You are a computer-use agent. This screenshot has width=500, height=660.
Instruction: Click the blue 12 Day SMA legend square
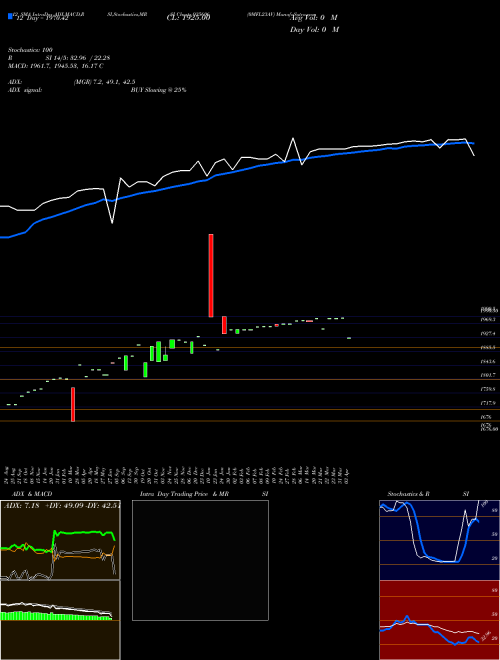click(x=10, y=16)
